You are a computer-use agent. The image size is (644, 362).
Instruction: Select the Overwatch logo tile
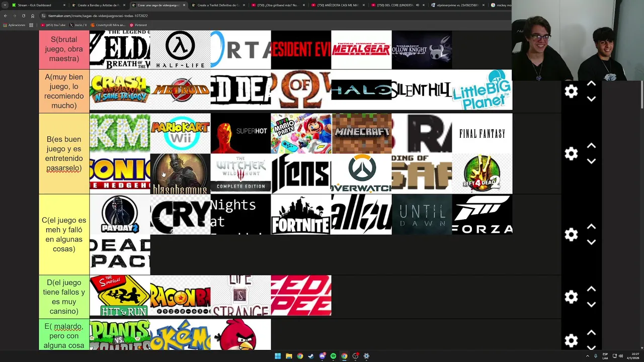(x=361, y=173)
